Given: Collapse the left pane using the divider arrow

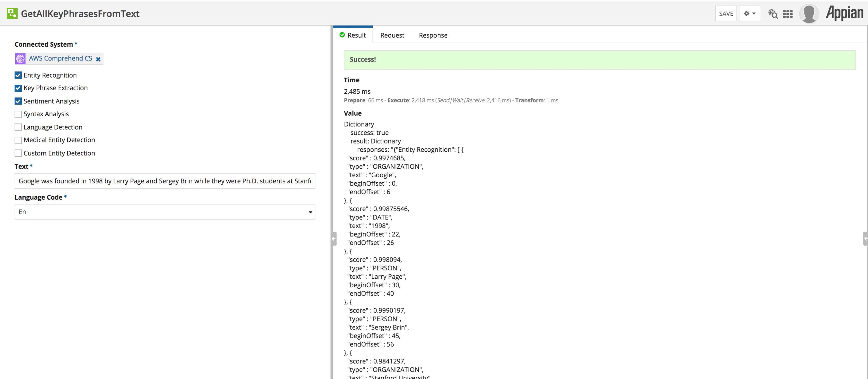Looking at the screenshot, I should pos(334,239).
